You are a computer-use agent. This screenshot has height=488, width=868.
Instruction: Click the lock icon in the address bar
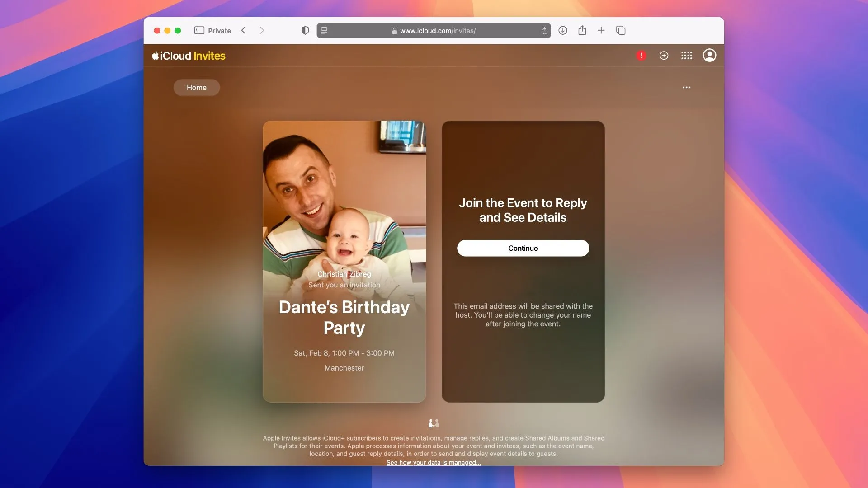coord(395,31)
